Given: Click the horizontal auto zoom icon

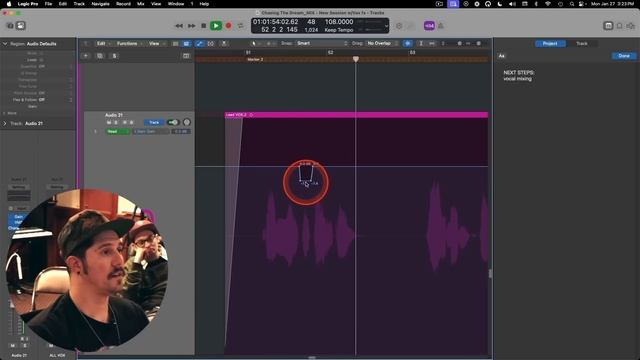Looking at the screenshot, I should coord(431,43).
